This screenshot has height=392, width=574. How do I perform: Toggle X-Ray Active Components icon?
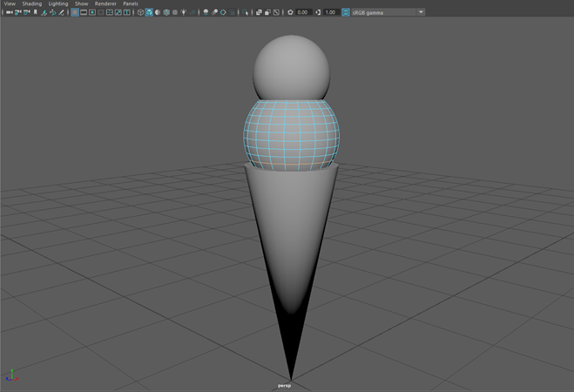(x=267, y=12)
